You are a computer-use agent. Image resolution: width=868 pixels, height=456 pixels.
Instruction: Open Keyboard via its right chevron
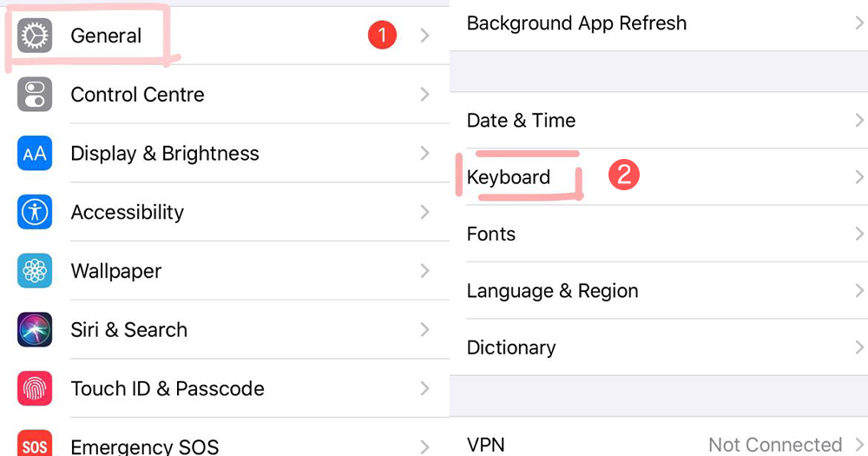(858, 177)
